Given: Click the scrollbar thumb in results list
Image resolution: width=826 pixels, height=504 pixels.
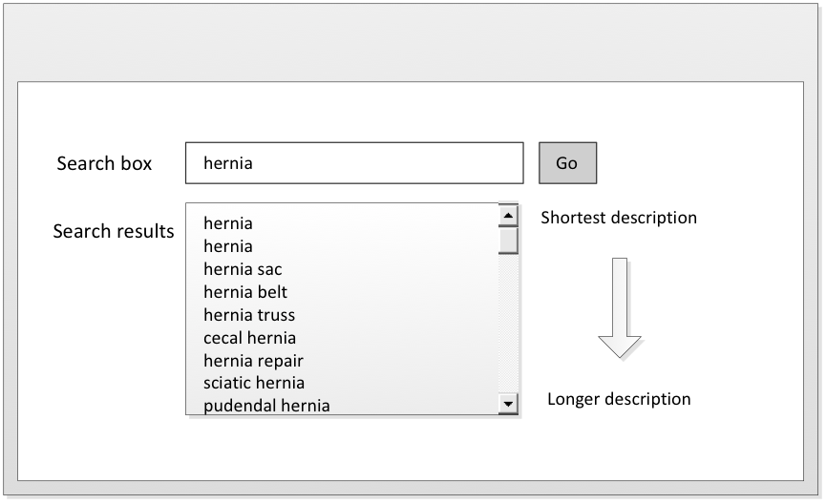Looking at the screenshot, I should [508, 240].
